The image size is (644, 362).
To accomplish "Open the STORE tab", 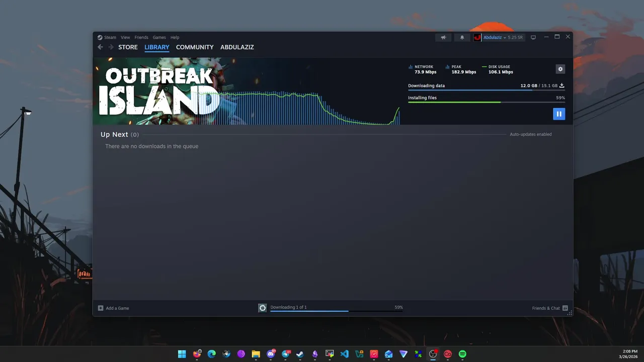I will click(x=128, y=47).
